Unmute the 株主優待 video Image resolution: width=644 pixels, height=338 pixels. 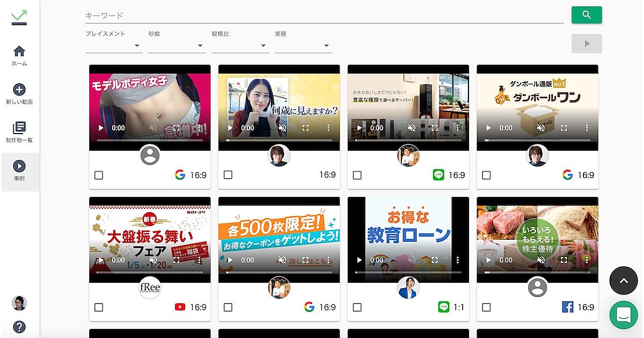(x=541, y=260)
